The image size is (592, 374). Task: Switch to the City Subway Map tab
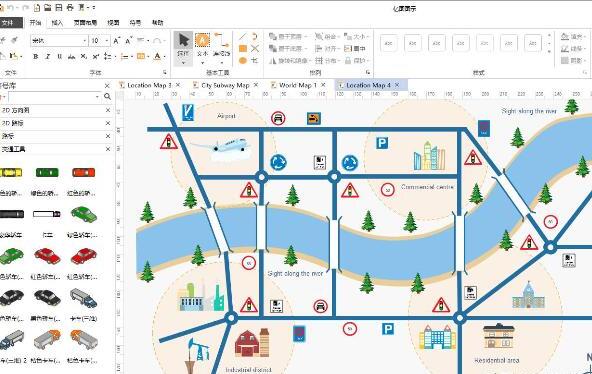coord(225,85)
